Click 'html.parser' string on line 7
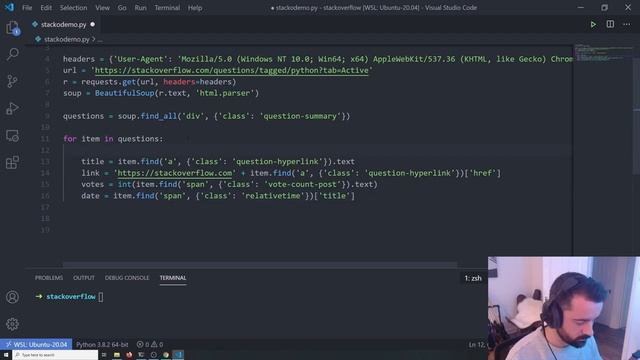 coord(225,93)
